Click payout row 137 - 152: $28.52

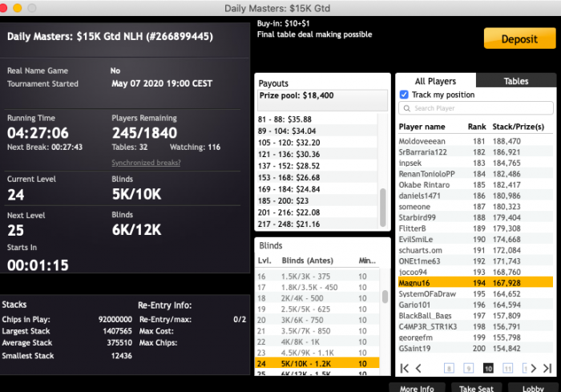coord(317,166)
